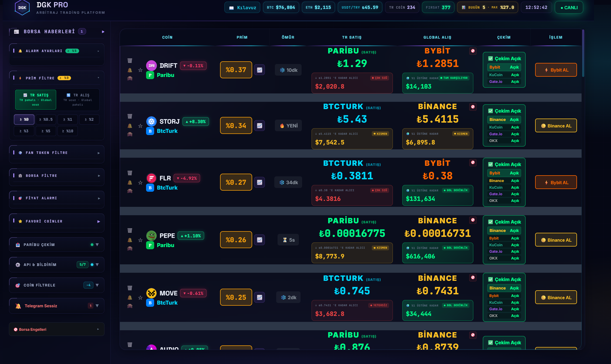Click the bell alarm icon for MOVE
The height and width of the screenshot is (364, 611).
(130, 298)
